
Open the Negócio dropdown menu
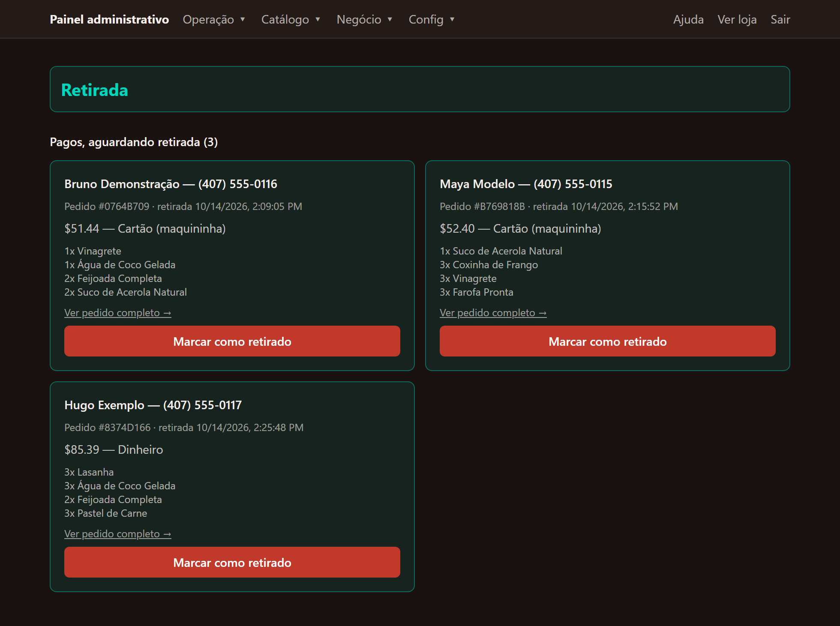(x=364, y=19)
